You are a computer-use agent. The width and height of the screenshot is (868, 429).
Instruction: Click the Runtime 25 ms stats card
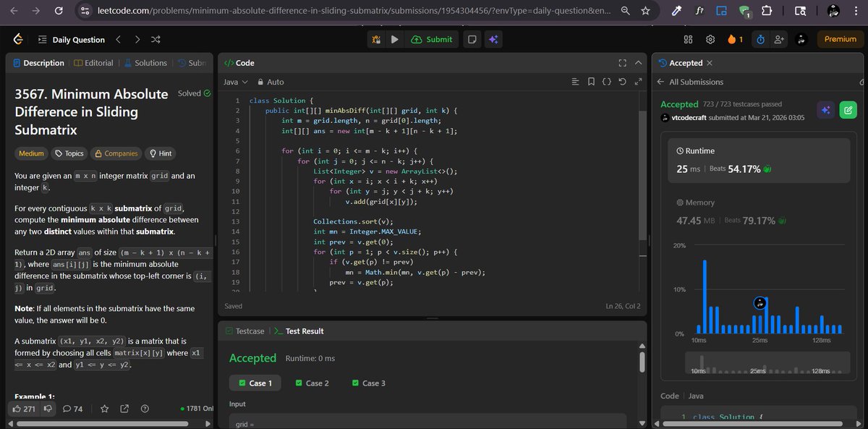(759, 161)
